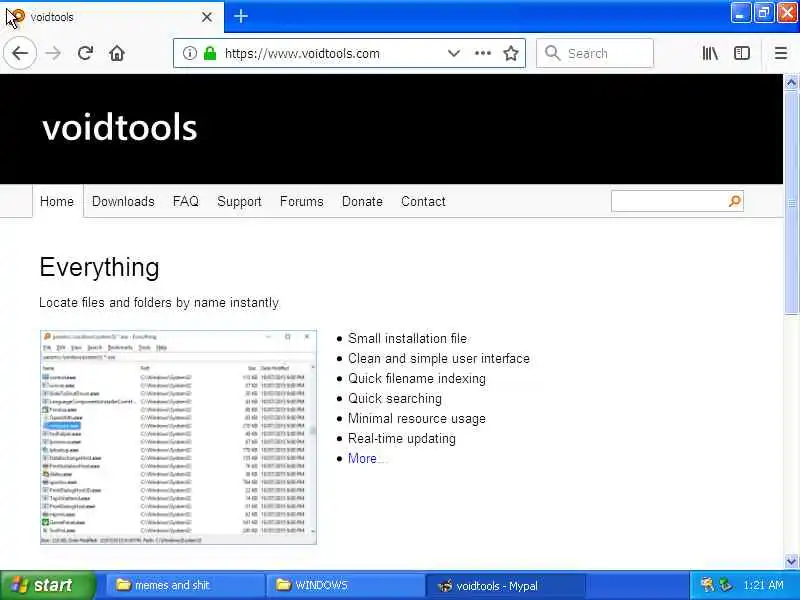Reload the current page
The height and width of the screenshot is (600, 800).
pos(85,53)
